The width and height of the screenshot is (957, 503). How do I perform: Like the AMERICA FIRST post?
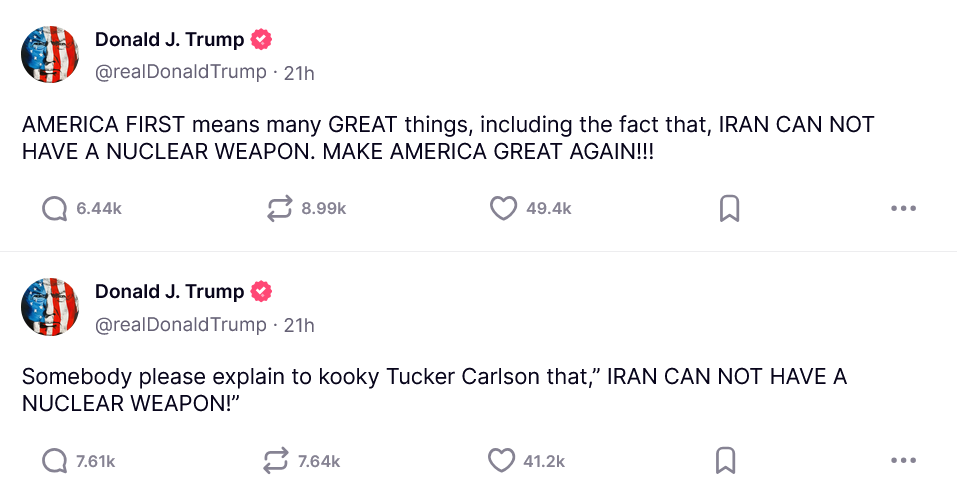tap(502, 208)
